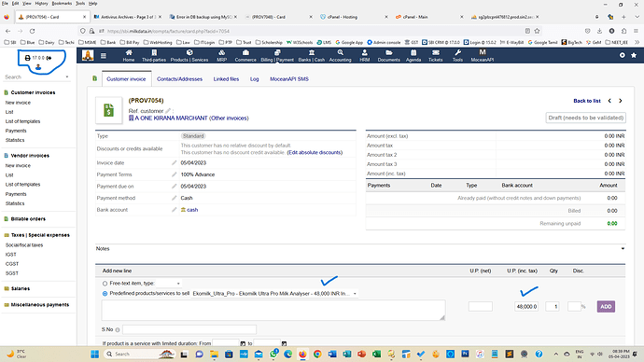Click the bookmark star in top bar

(634, 55)
